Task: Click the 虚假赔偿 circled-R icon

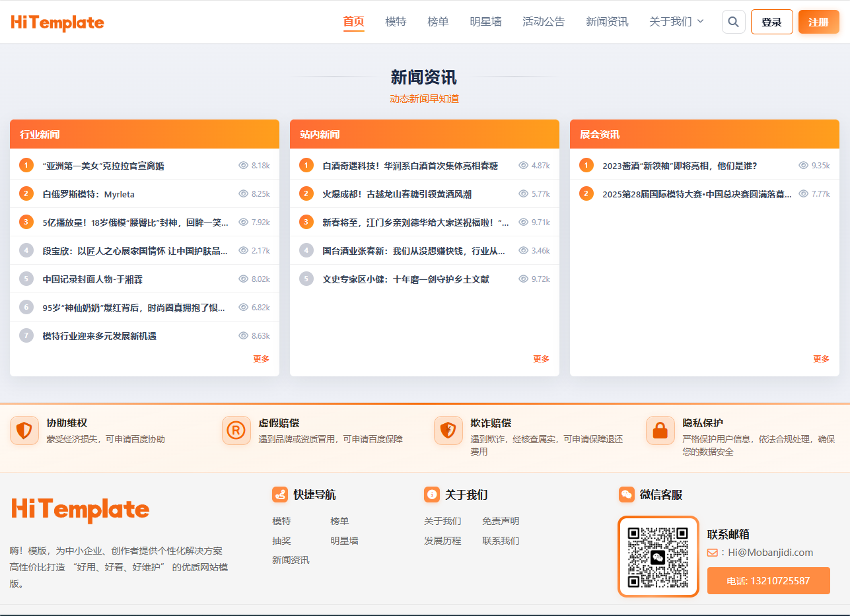Action: click(236, 430)
